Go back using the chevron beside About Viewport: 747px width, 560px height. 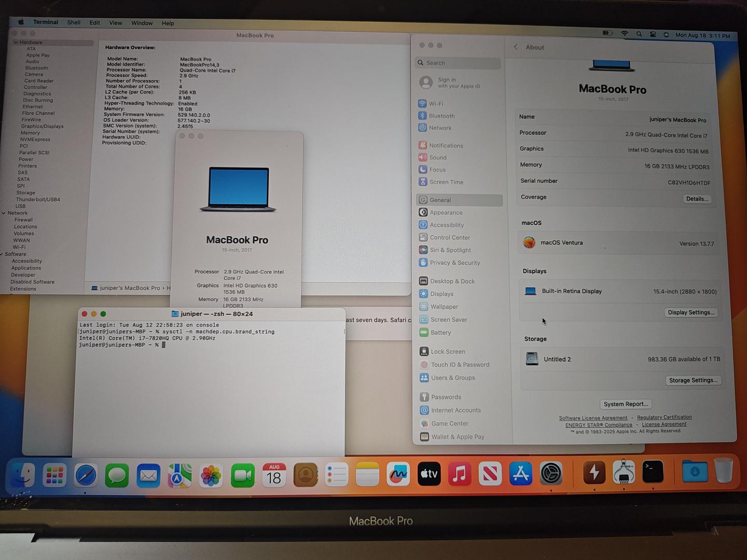516,47
